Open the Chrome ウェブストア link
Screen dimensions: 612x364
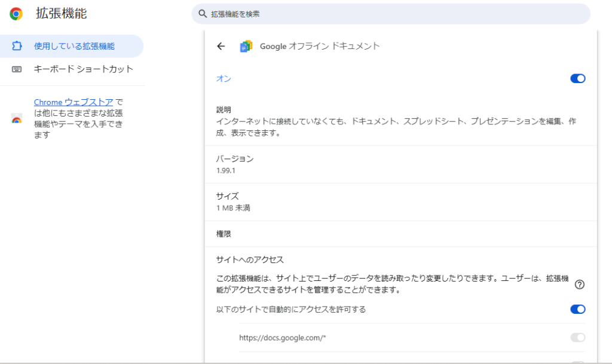[x=74, y=102]
